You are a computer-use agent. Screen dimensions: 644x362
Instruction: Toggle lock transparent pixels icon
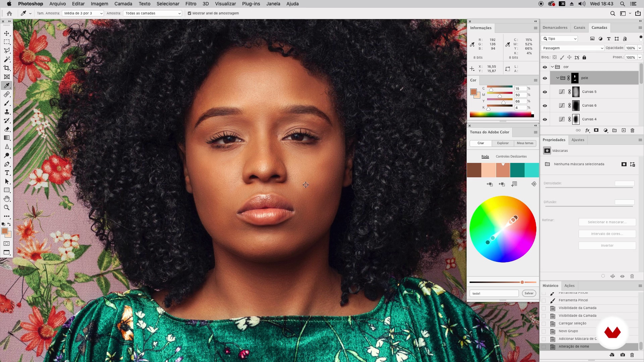tap(555, 57)
